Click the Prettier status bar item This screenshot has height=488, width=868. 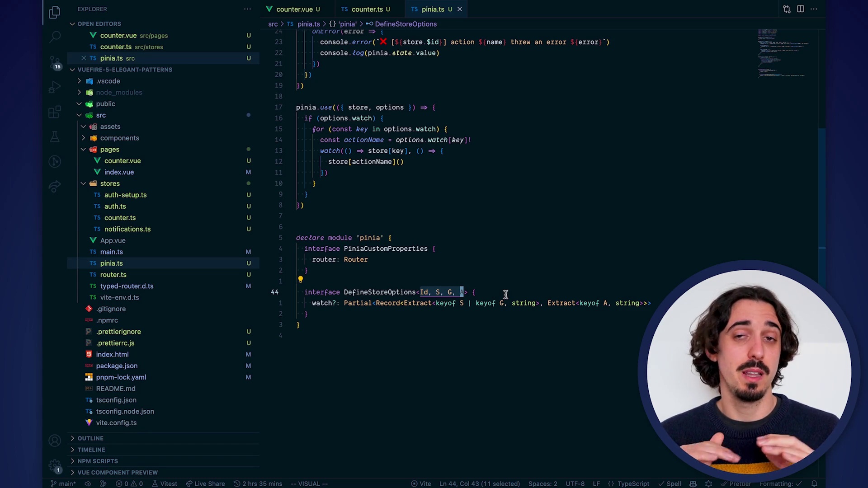pos(736,483)
